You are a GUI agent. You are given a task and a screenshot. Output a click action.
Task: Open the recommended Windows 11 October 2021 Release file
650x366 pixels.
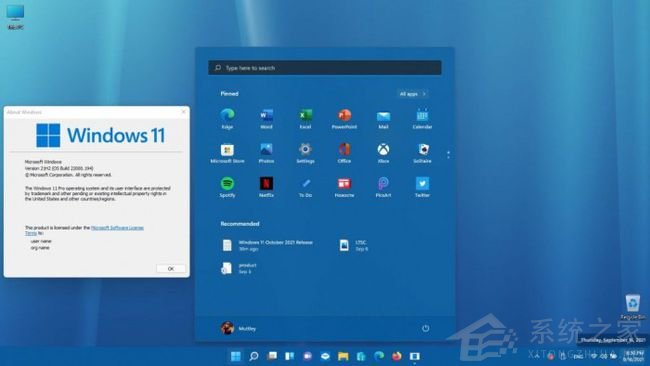[267, 245]
